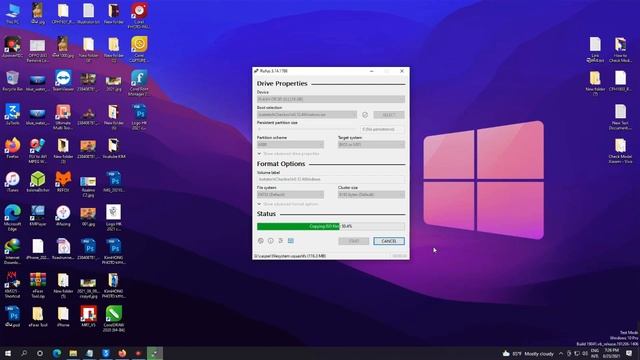Open iTunes desktop shortcut

click(x=12, y=182)
